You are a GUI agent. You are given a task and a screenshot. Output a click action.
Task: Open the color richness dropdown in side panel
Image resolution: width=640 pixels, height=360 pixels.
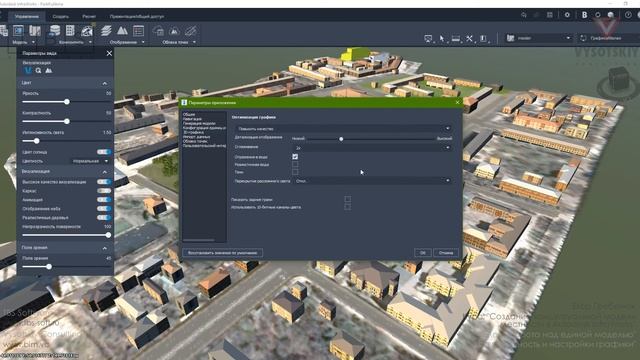tap(90, 161)
